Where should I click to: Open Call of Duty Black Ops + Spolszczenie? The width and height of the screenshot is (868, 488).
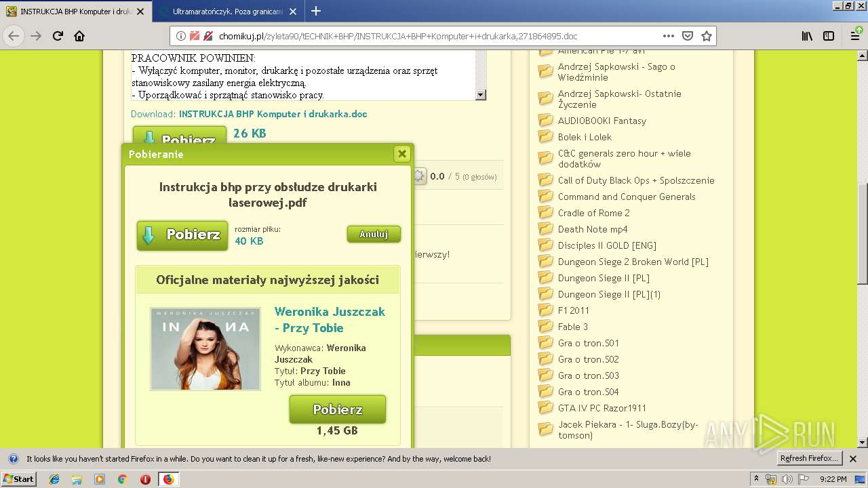[636, 180]
